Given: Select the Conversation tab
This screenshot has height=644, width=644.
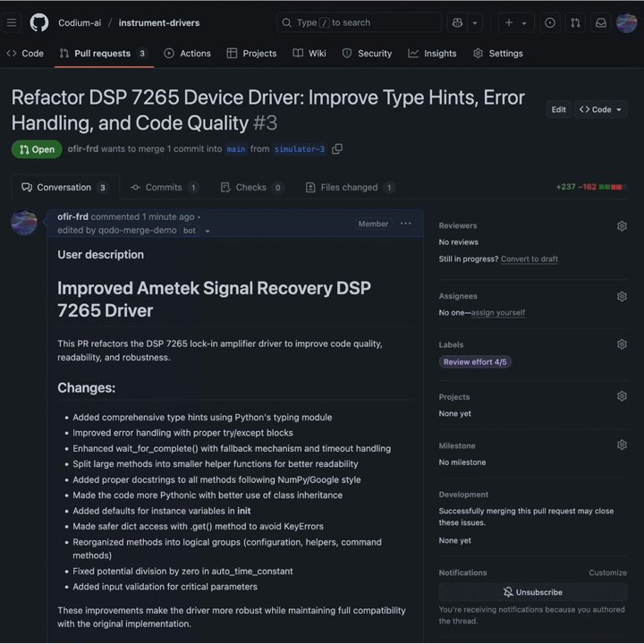Looking at the screenshot, I should tap(64, 188).
